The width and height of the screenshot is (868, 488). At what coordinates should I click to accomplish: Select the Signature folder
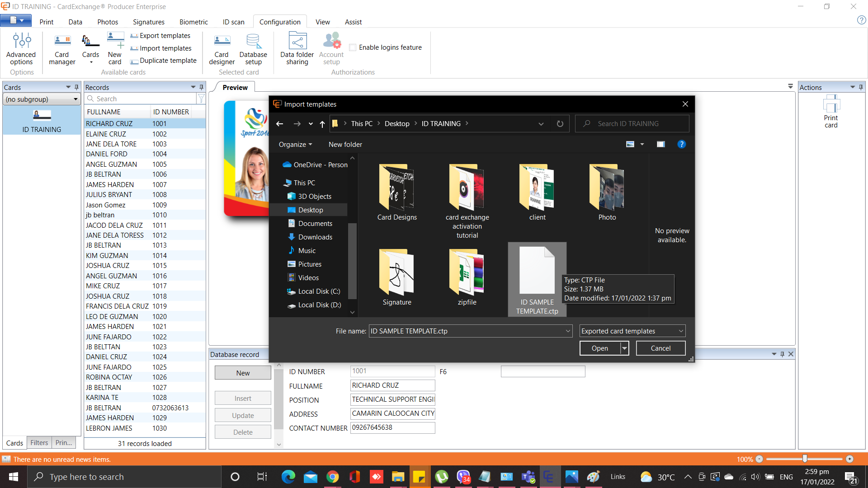[x=397, y=277]
